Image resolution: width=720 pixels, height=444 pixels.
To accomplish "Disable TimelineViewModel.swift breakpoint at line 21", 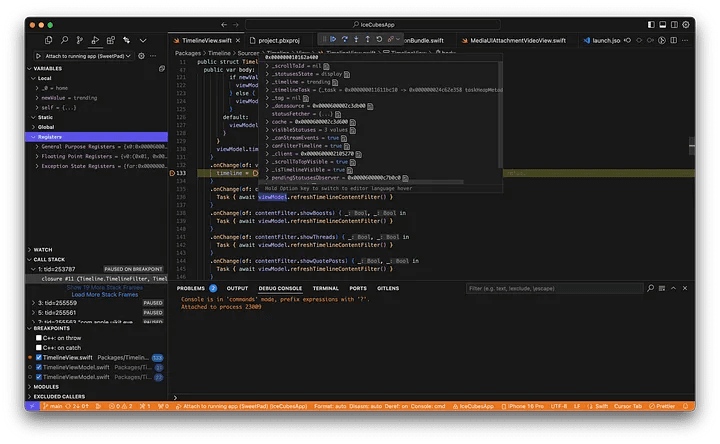I will tap(39, 367).
